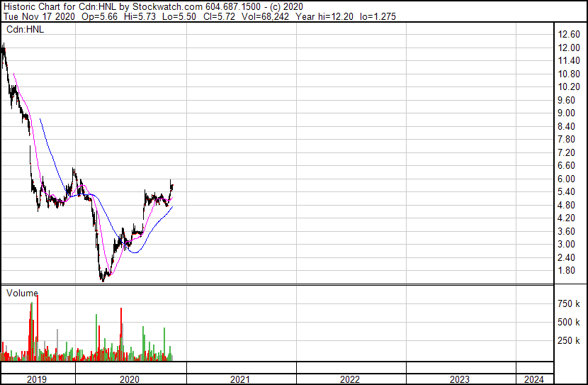Click the 500 k volume axis label
The image size is (588, 385).
coord(569,323)
